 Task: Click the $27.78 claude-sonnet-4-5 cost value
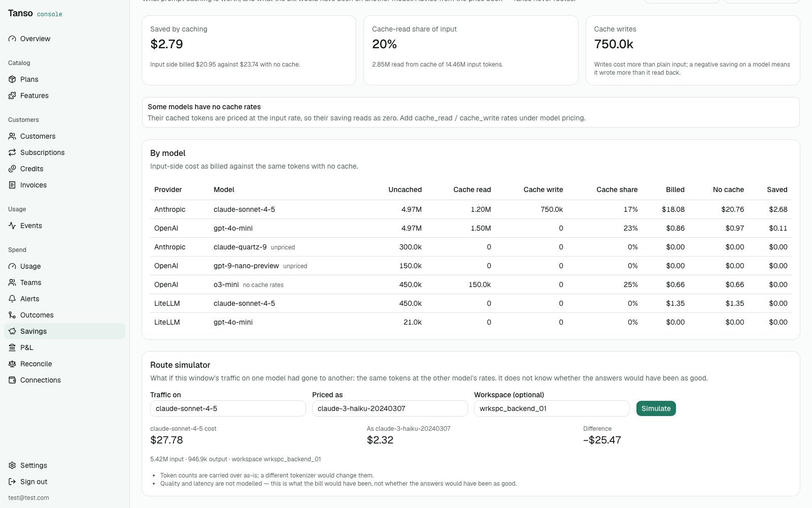click(166, 440)
